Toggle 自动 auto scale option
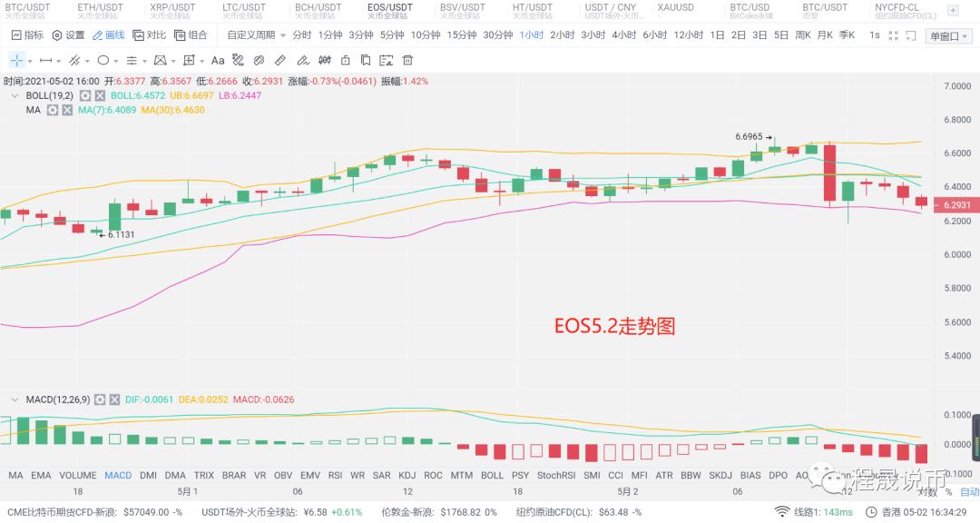 click(x=969, y=491)
